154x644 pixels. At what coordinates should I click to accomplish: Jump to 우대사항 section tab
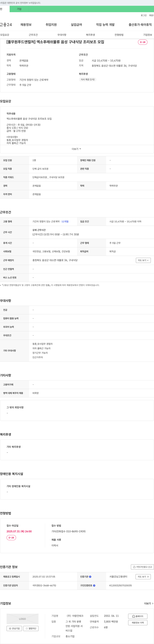pyautogui.click(x=62, y=35)
